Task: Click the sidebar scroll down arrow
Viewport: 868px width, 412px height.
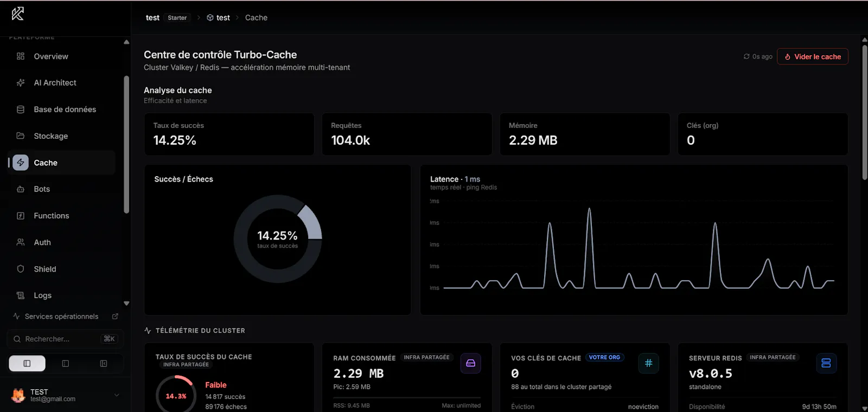Action: [126, 304]
